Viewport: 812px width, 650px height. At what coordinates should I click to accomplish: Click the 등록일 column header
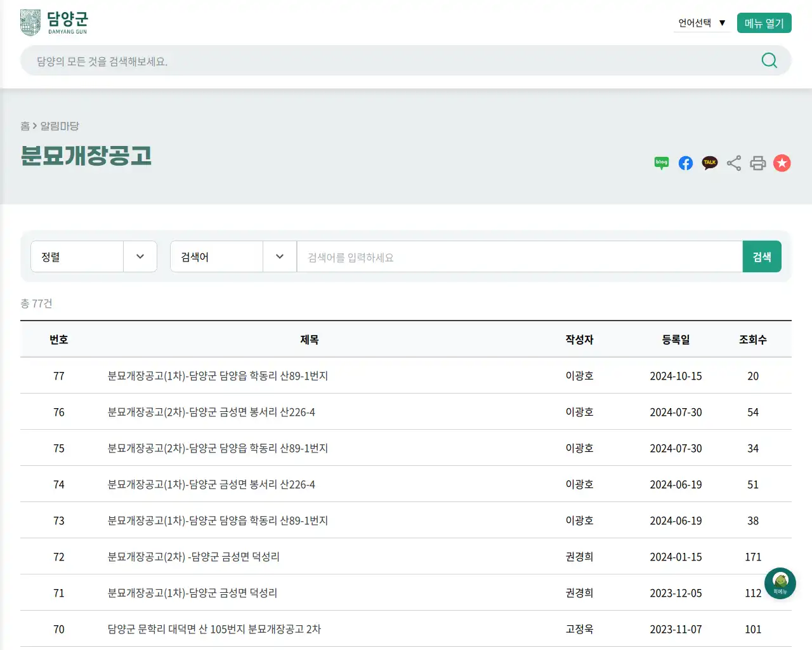676,340
